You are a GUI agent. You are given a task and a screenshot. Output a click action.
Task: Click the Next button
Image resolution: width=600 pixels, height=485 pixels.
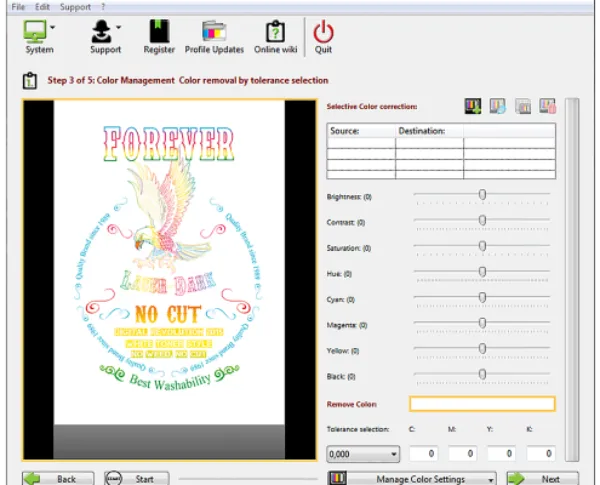(x=542, y=478)
